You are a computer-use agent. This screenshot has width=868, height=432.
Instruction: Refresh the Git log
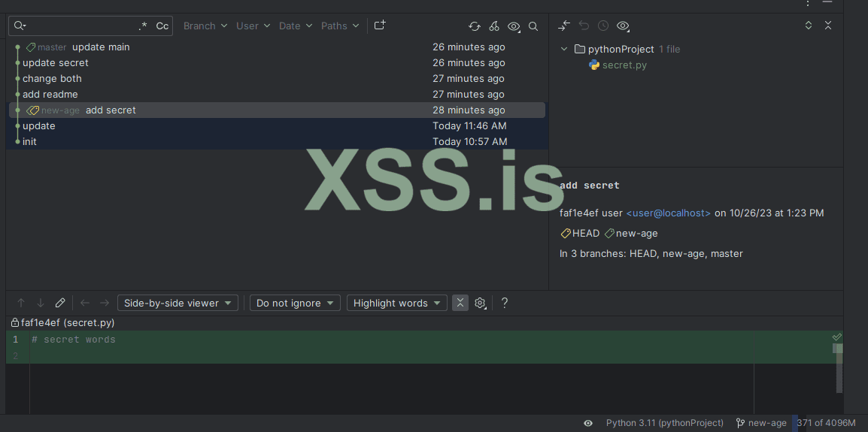point(475,26)
